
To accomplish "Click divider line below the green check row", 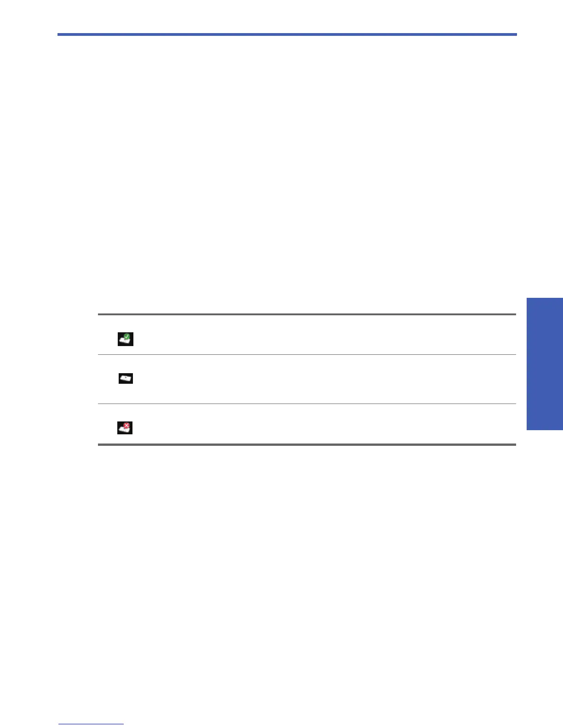I will coord(307,354).
